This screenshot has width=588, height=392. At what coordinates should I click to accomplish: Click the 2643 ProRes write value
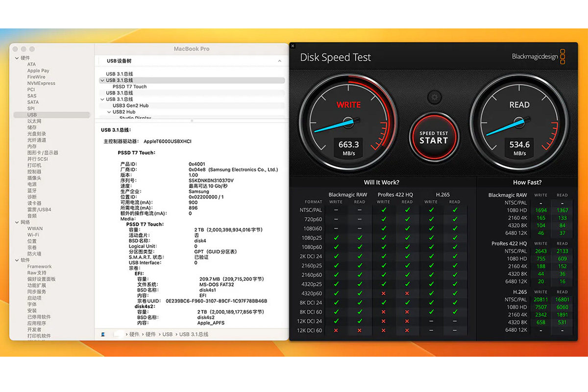(541, 251)
